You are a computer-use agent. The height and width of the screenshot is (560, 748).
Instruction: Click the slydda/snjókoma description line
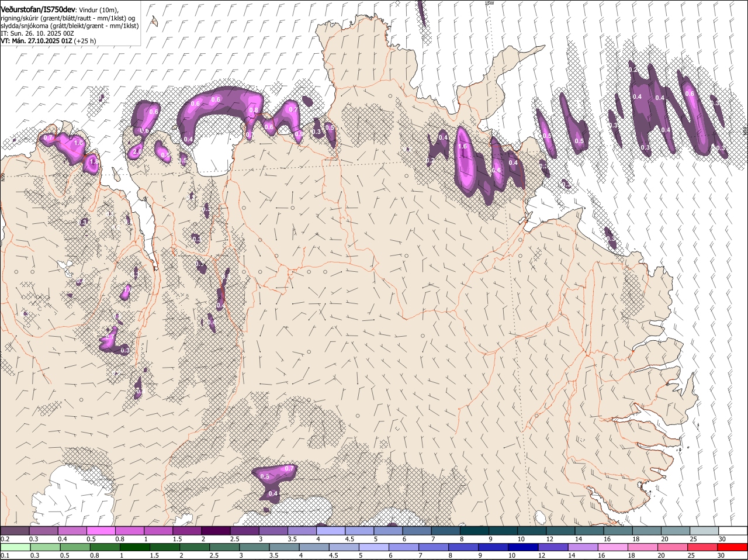(x=70, y=25)
